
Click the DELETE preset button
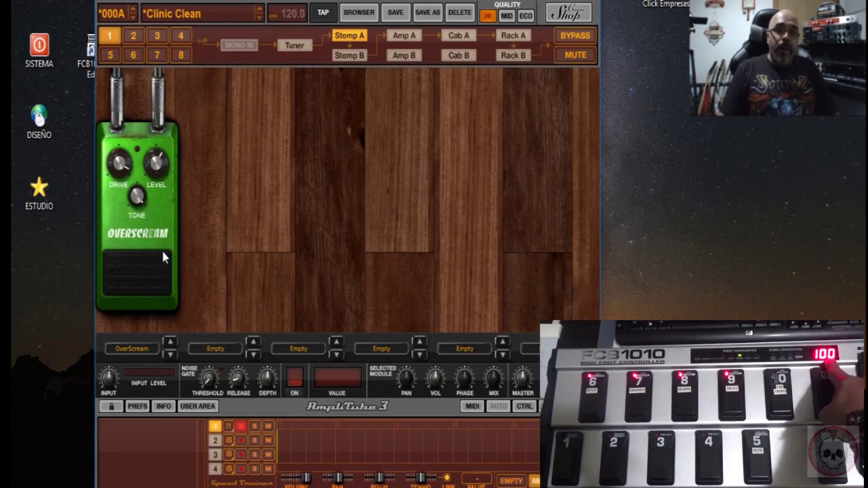point(460,12)
